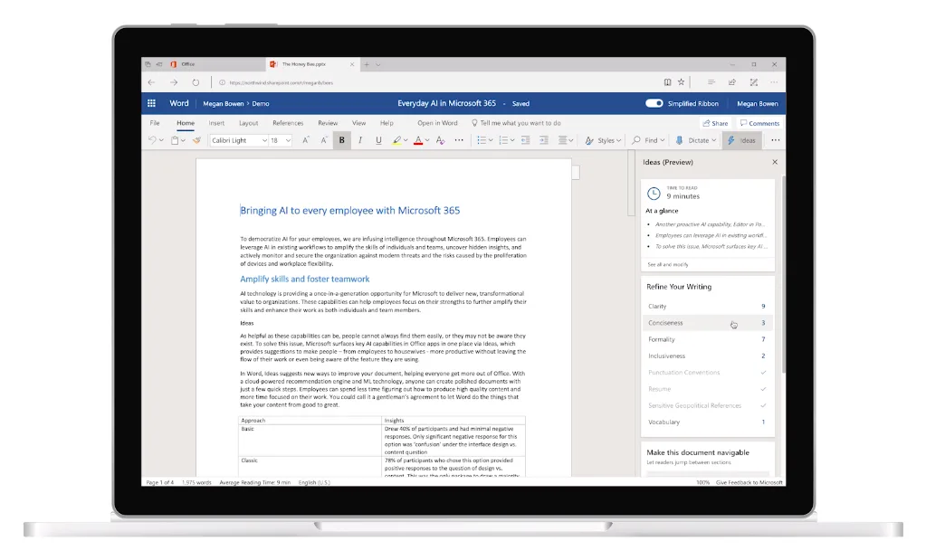This screenshot has width=926, height=560.
Task: Open the highlight color dropdown arrow
Action: (406, 140)
